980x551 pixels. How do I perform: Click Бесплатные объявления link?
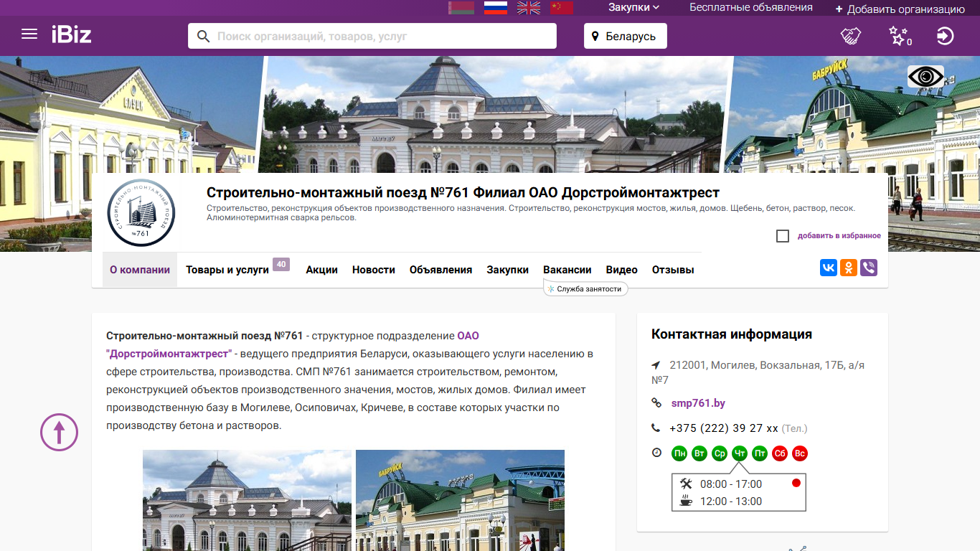pos(751,7)
